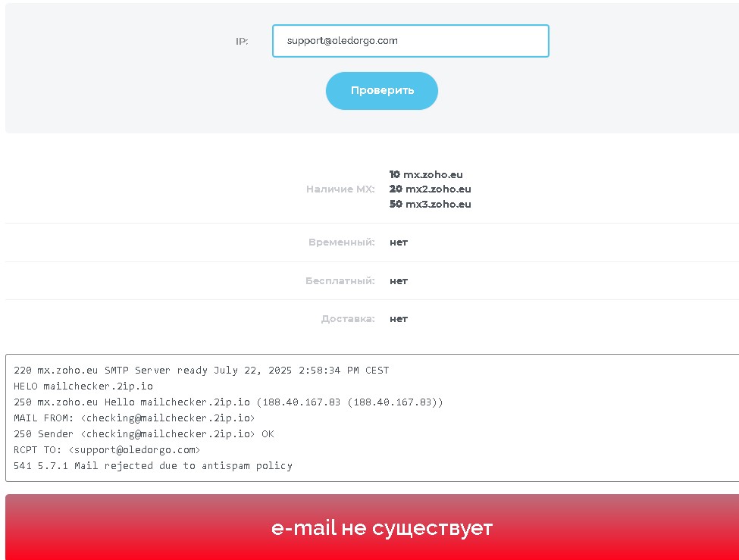This screenshot has height=560, width=739.
Task: Click the Проверить button
Action: coord(382,90)
